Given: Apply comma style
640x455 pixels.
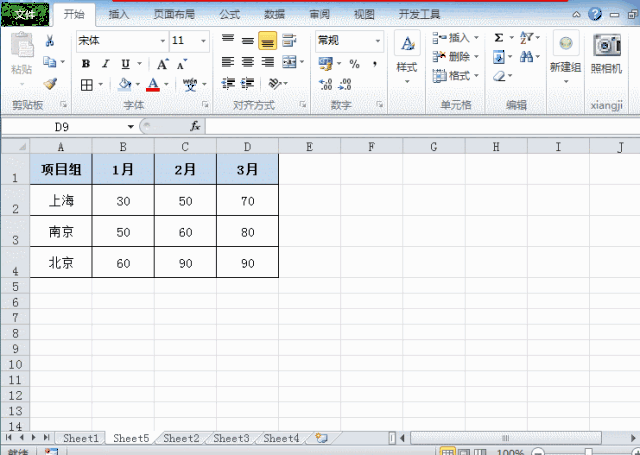Looking at the screenshot, I should [374, 64].
